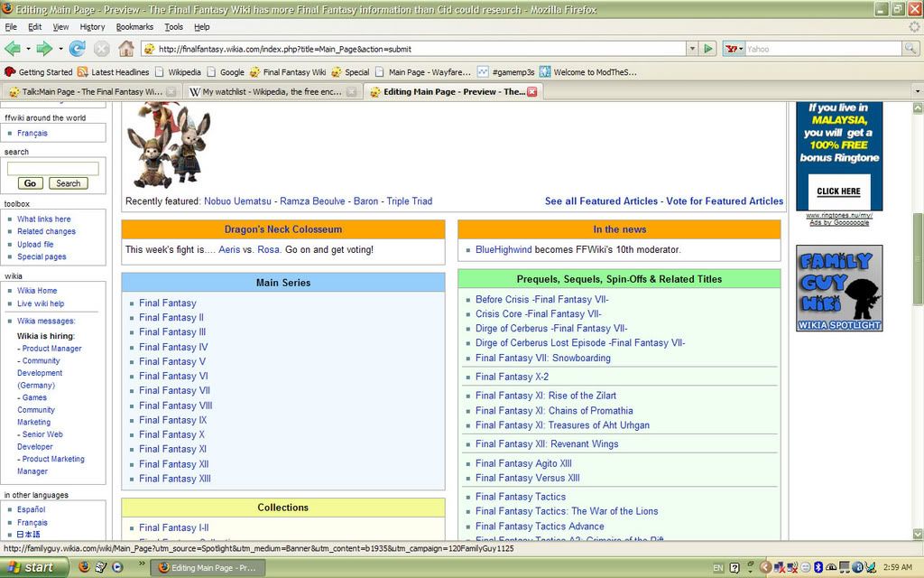Click the browser Back arrow button

coord(13,49)
